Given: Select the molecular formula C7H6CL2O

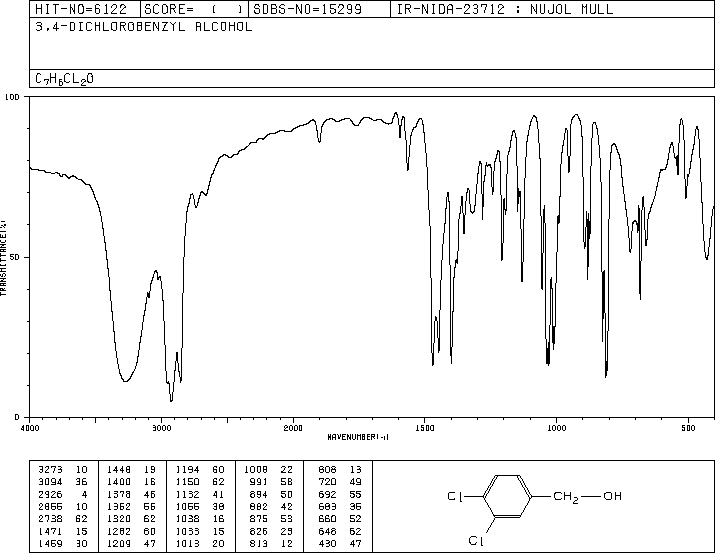Looking at the screenshot, I should coord(64,79).
